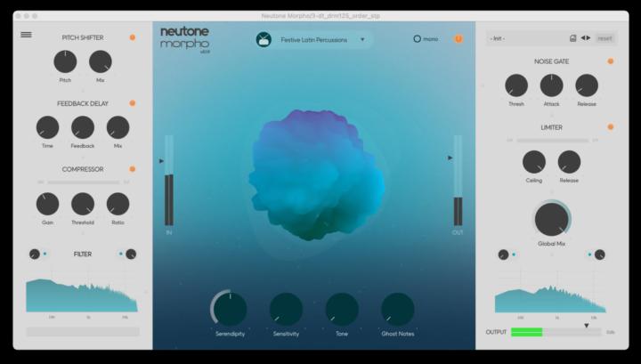Toggle the Limiter power dot
This screenshot has width=641, height=364.
point(611,127)
